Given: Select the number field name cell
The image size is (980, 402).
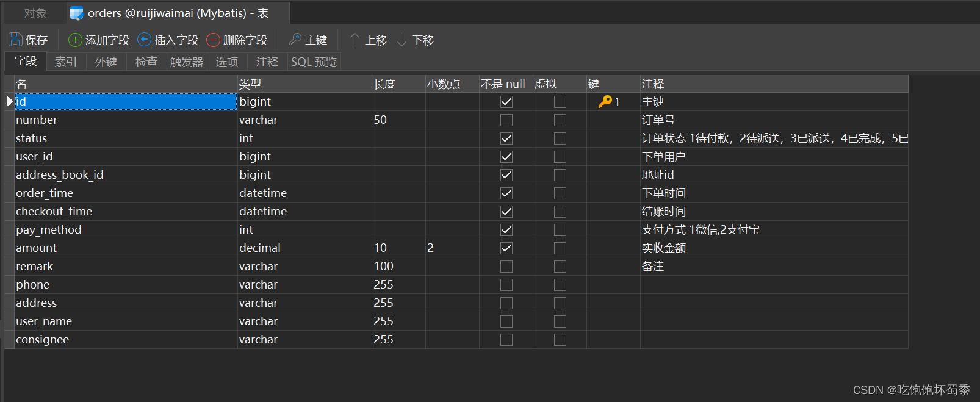Looking at the screenshot, I should [x=126, y=120].
